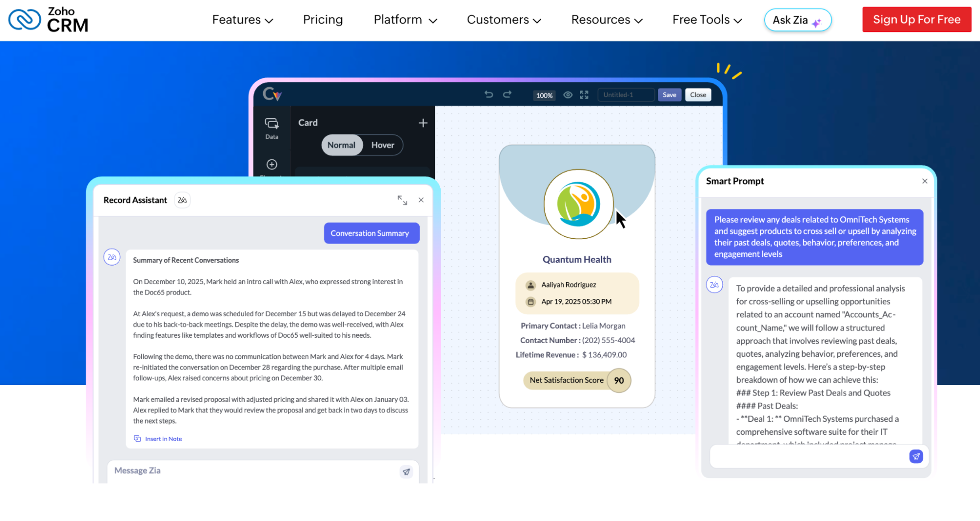Click the Insert in Note copy icon
Screen dimensions: 980x521
click(137, 438)
